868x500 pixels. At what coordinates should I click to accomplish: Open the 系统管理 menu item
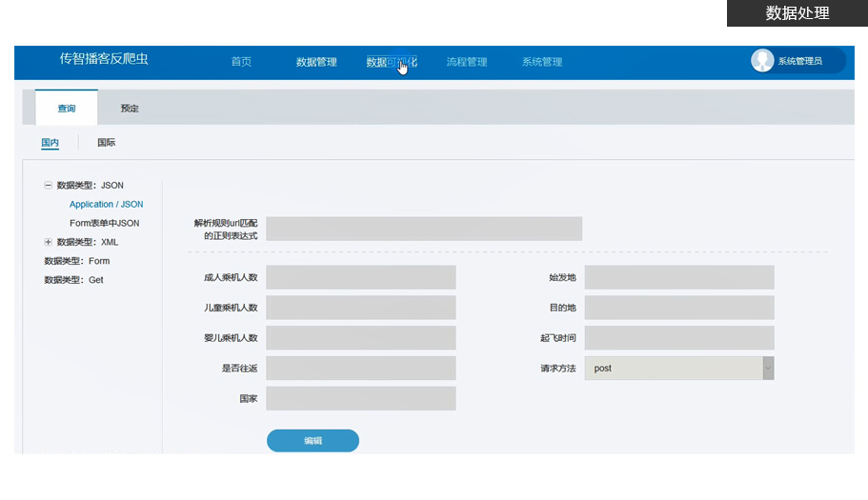[542, 62]
